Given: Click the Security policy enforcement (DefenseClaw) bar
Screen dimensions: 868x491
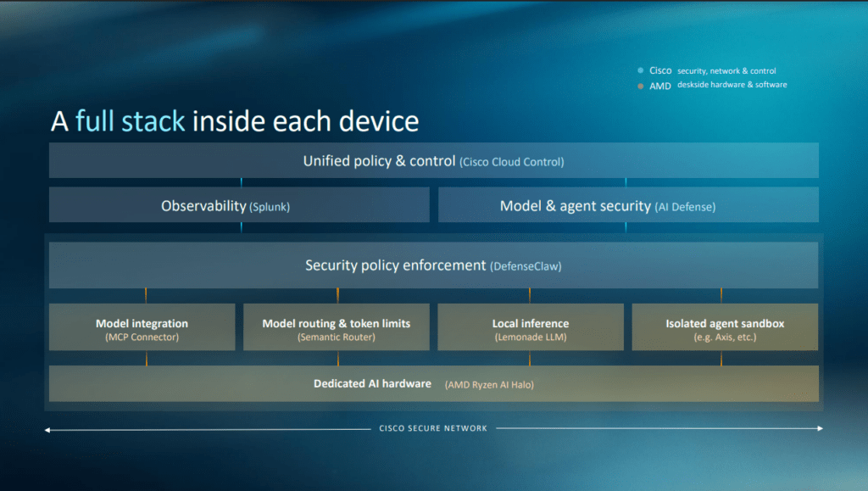Looking at the screenshot, I should pyautogui.click(x=433, y=265).
